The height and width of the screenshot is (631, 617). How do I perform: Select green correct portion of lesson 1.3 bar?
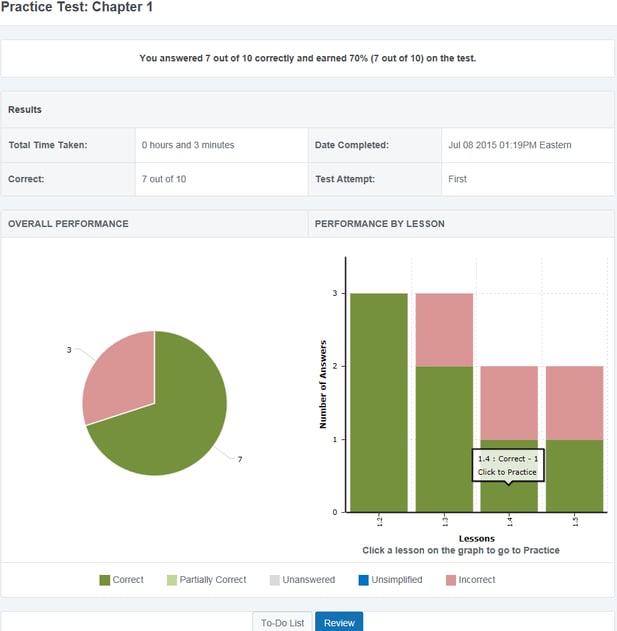click(x=444, y=430)
